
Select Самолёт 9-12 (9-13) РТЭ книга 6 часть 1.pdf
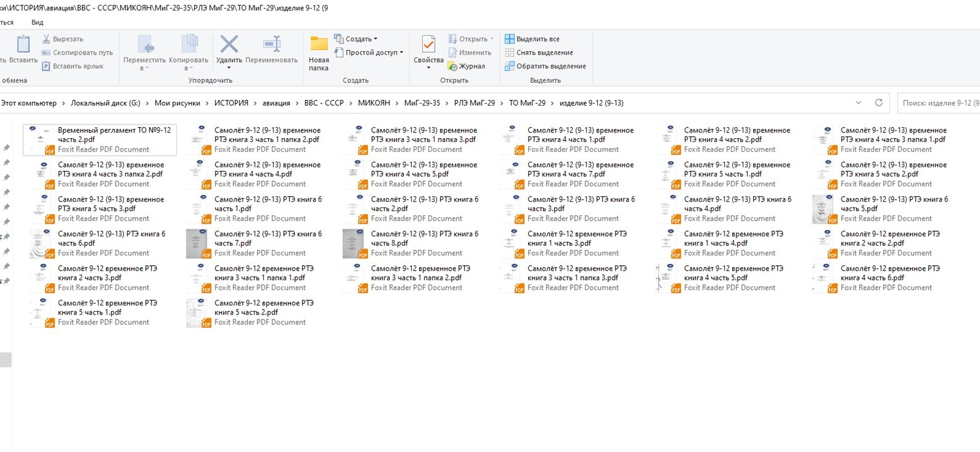pos(256,209)
